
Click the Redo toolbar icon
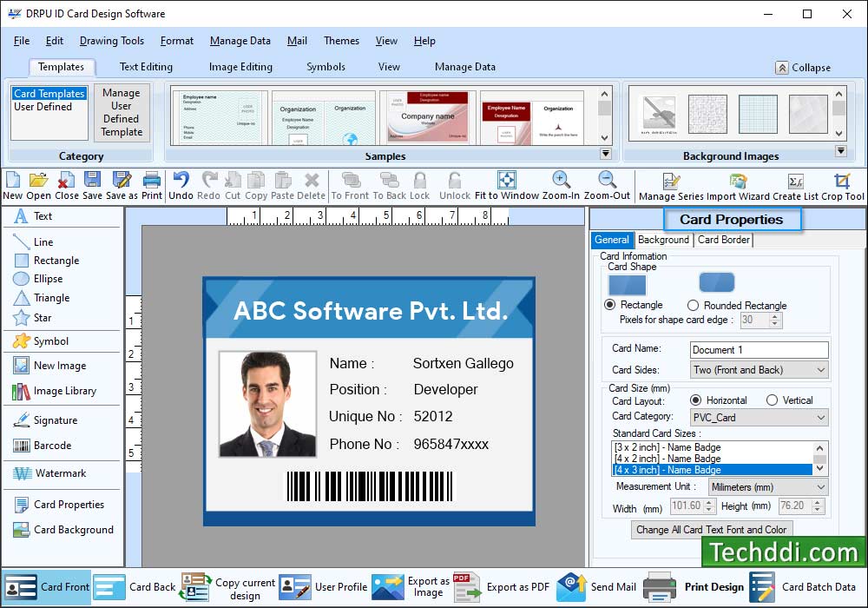pyautogui.click(x=208, y=180)
